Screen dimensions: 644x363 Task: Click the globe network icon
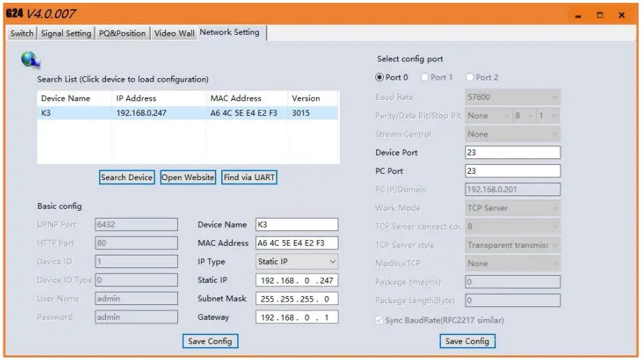click(x=31, y=60)
